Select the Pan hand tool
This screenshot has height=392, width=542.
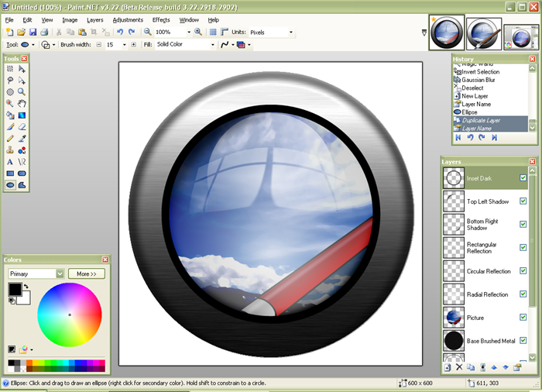(22, 104)
